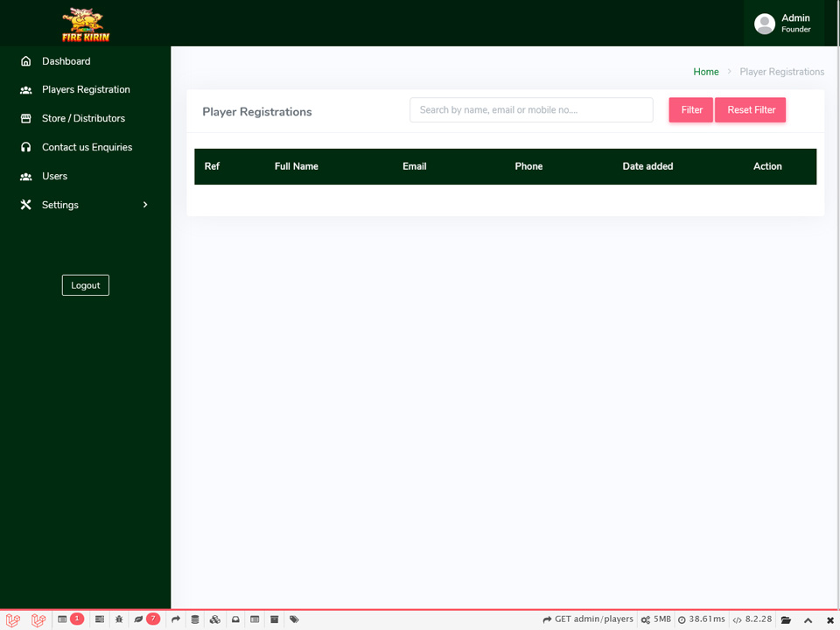Open the Exceptions bug icon in debugbar
Image resolution: width=840 pixels, height=630 pixels.
[119, 619]
